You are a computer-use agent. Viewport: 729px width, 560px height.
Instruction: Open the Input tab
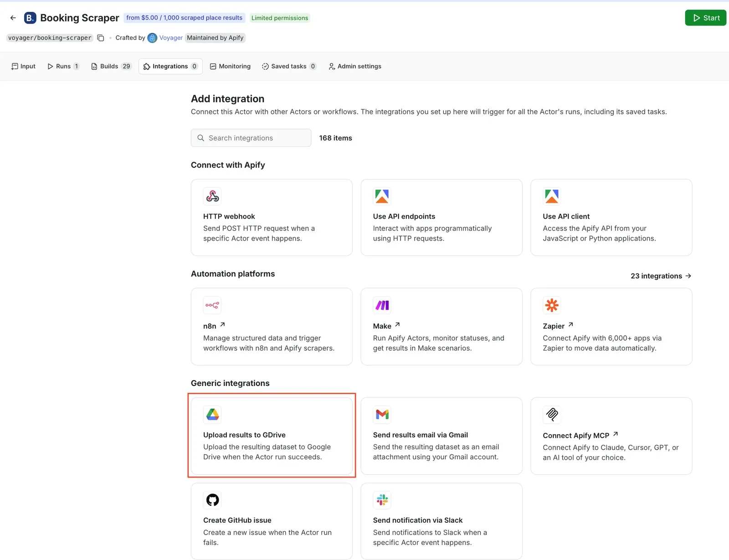tap(23, 67)
